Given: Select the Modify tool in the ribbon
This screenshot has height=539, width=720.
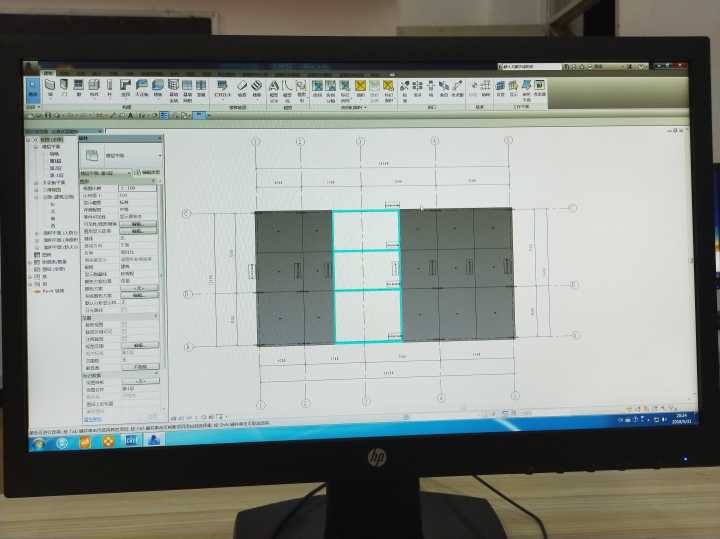Looking at the screenshot, I should click(34, 90).
